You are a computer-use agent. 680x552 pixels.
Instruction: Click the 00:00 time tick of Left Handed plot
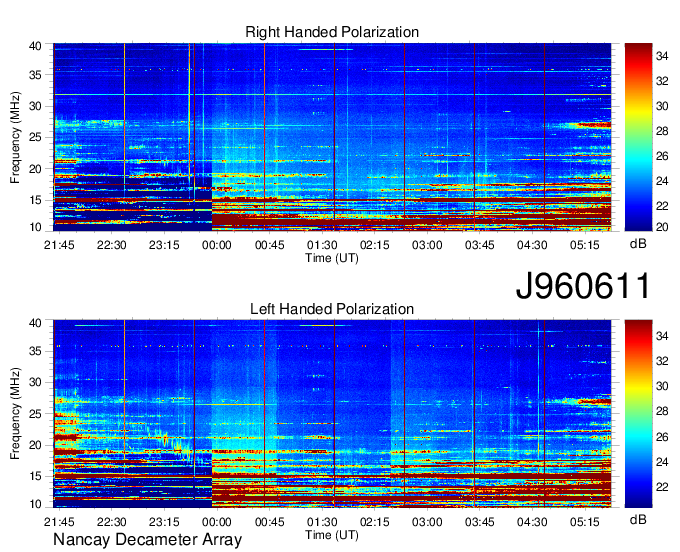pos(216,522)
